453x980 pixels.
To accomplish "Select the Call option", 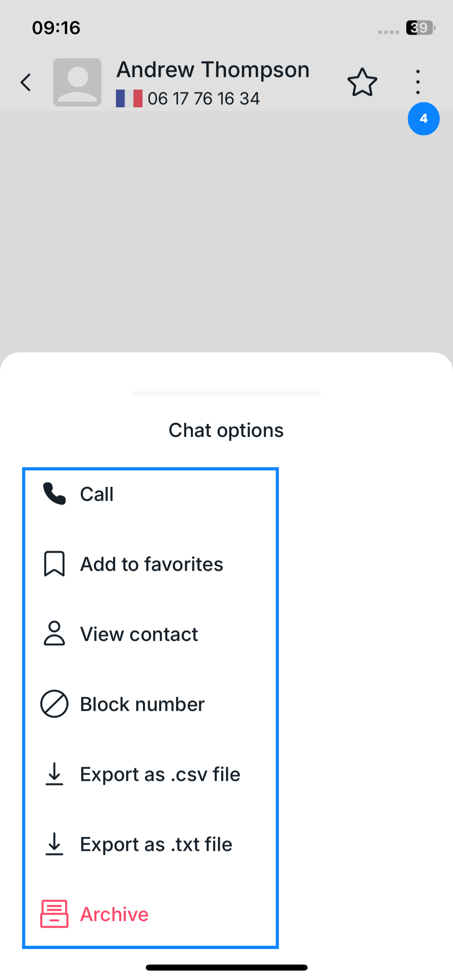I will click(x=97, y=494).
